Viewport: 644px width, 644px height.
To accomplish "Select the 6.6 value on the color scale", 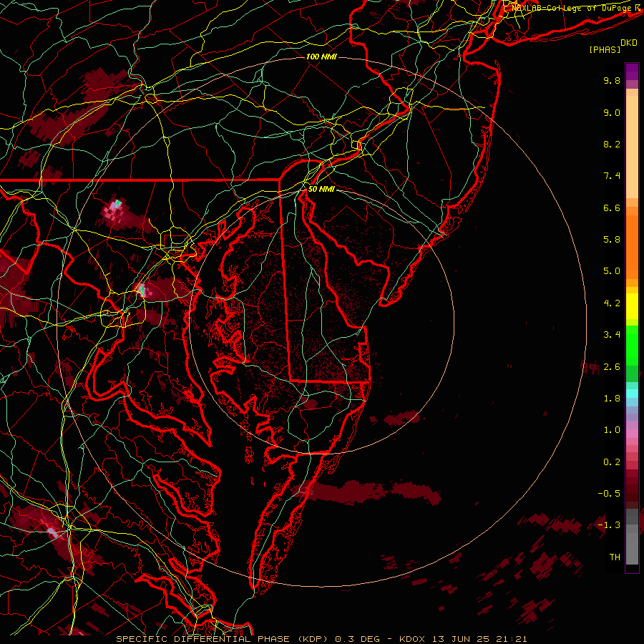I will coord(612,208).
